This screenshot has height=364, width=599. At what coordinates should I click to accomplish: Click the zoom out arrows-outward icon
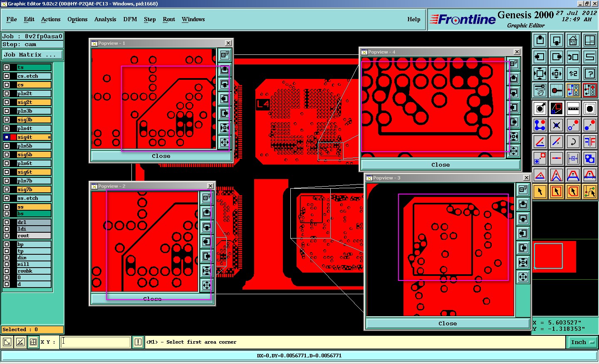click(540, 74)
